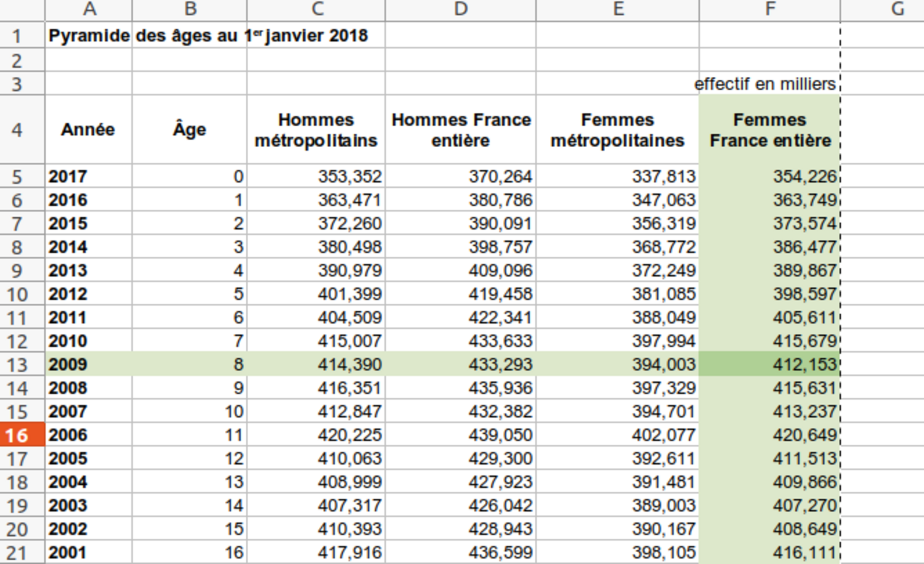Click the Année header cell
Screen dimensions: 924x564
[88, 130]
